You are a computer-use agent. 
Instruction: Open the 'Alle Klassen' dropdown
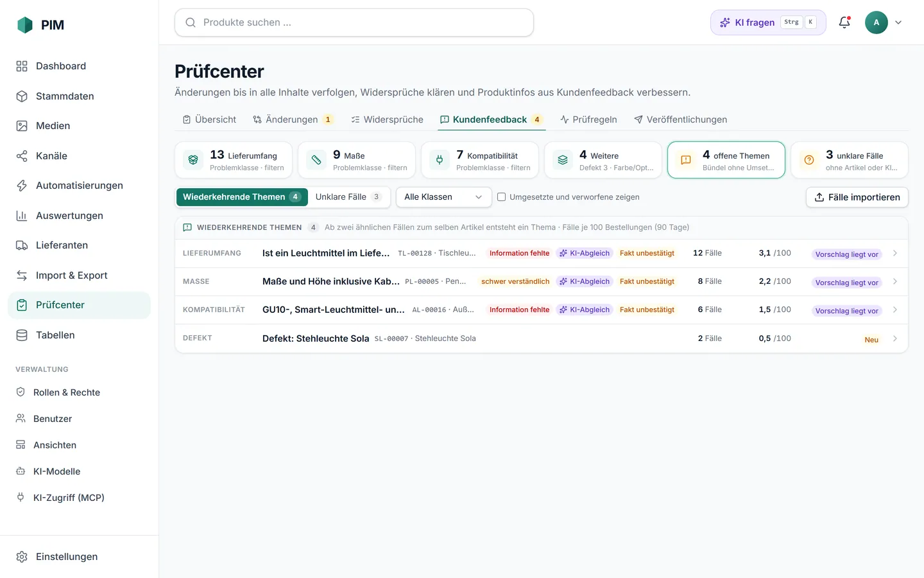[x=444, y=197]
